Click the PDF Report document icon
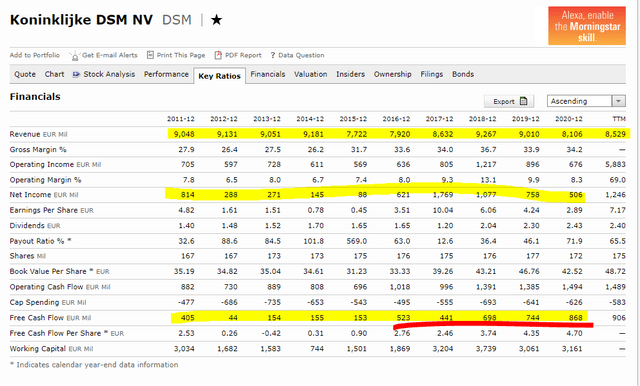The image size is (640, 386). pos(218,55)
